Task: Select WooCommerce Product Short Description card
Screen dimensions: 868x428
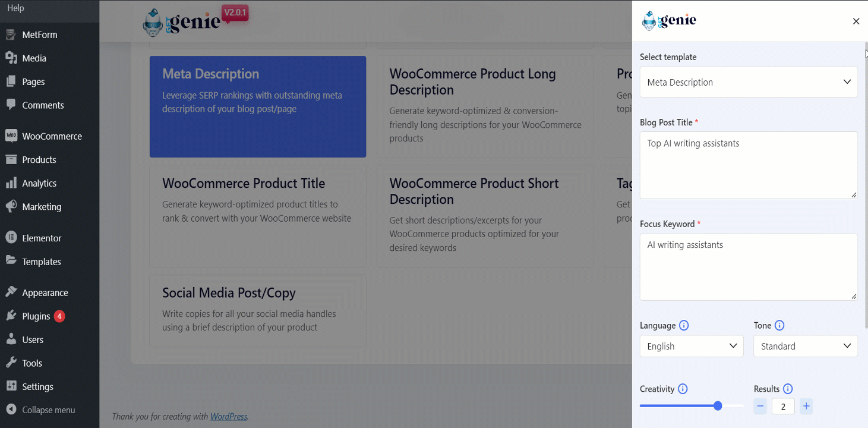Action: click(485, 216)
